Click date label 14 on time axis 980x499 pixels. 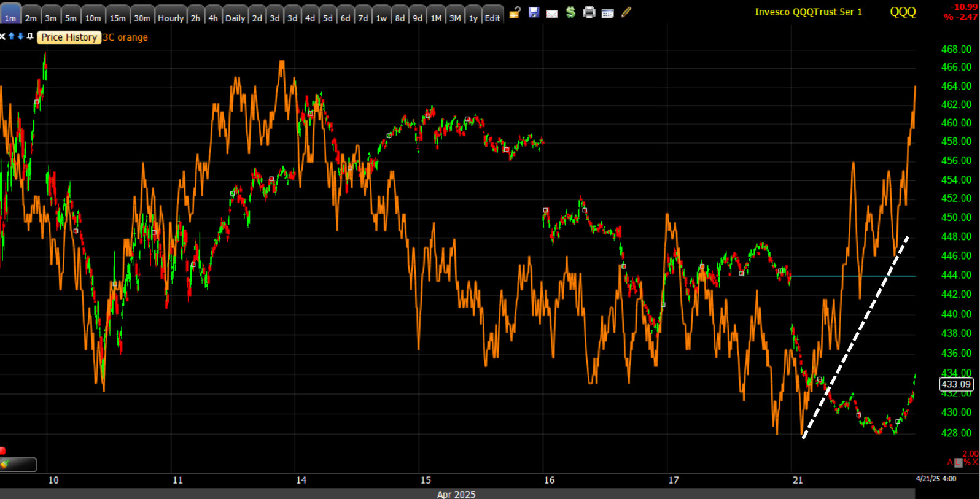[301, 480]
